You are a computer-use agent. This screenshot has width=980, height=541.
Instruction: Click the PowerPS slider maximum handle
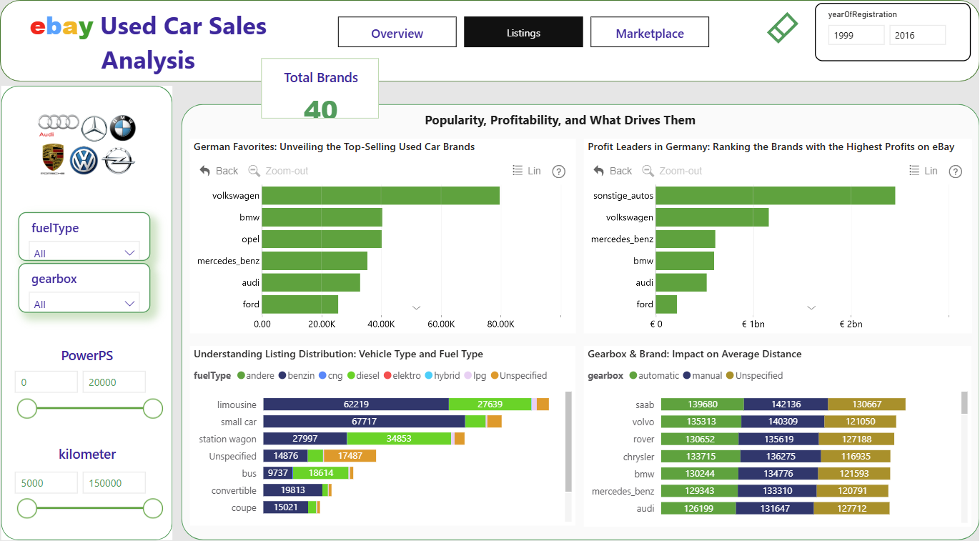[153, 408]
